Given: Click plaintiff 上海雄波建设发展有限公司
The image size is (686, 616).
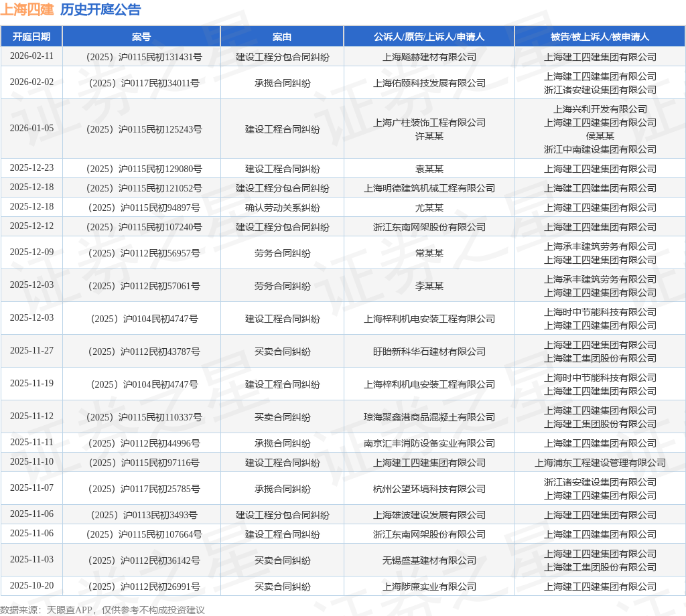Looking at the screenshot, I should tap(429, 515).
